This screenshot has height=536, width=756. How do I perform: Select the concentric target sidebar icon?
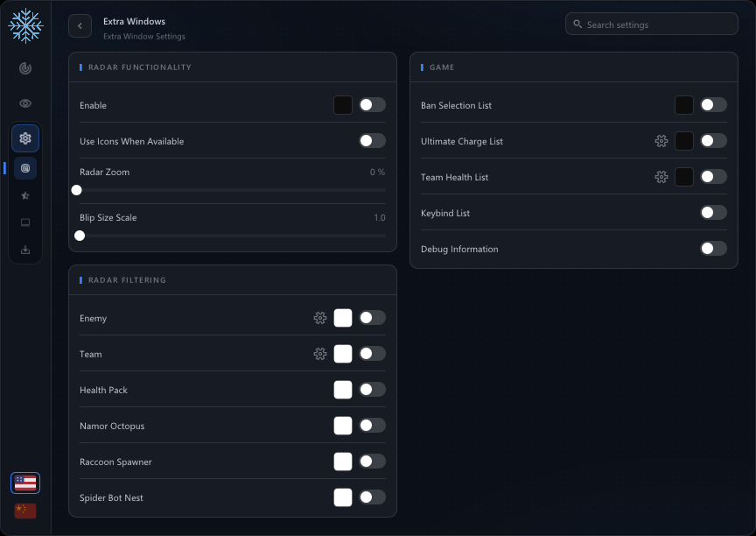pyautogui.click(x=25, y=168)
